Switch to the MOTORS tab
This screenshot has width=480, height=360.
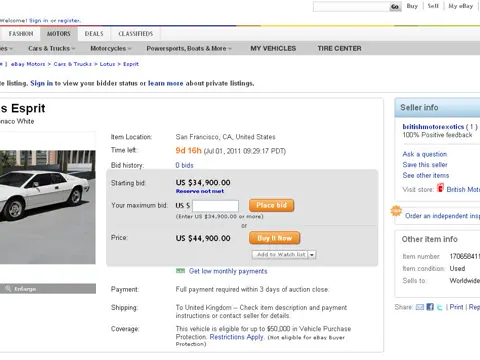(x=59, y=34)
